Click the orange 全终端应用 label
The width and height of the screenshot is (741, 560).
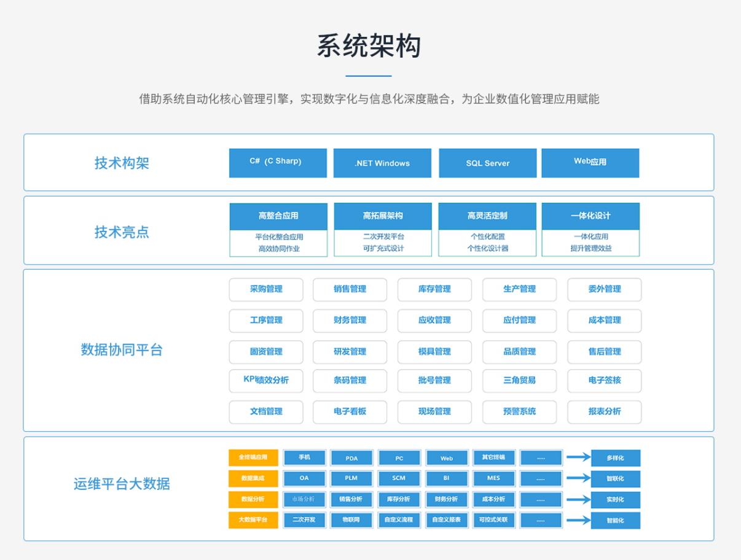tap(253, 458)
